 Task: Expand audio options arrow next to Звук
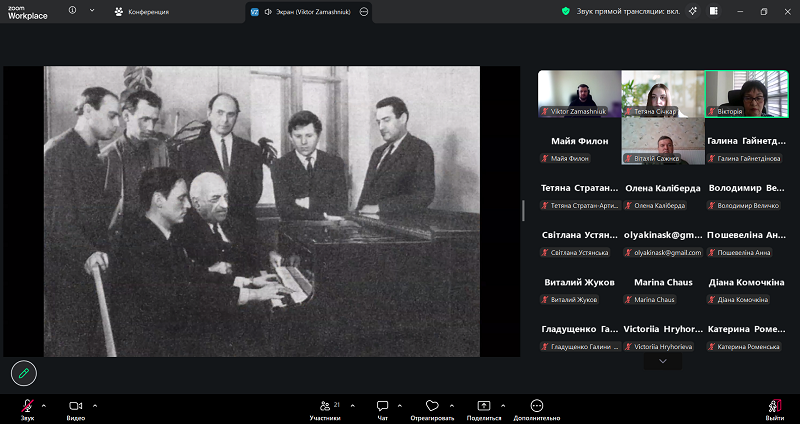[x=44, y=405]
